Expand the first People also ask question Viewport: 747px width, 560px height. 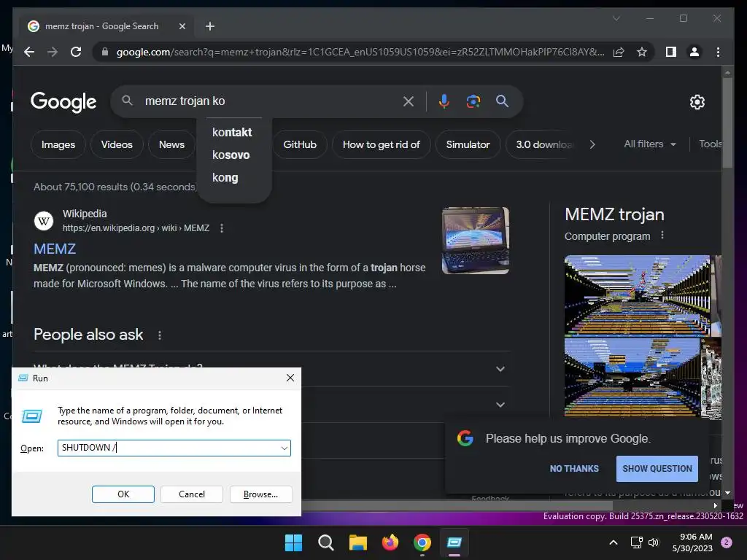[500, 369]
